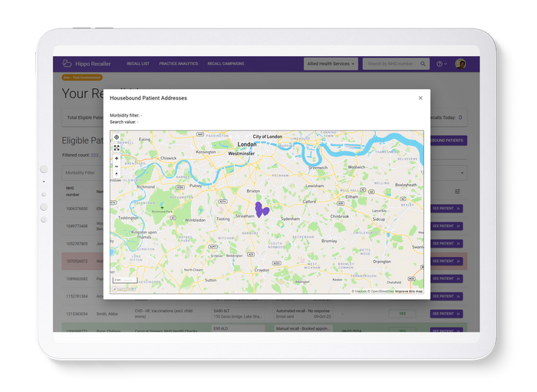
Task: Click the Croydon label on the map
Action: 262,270
